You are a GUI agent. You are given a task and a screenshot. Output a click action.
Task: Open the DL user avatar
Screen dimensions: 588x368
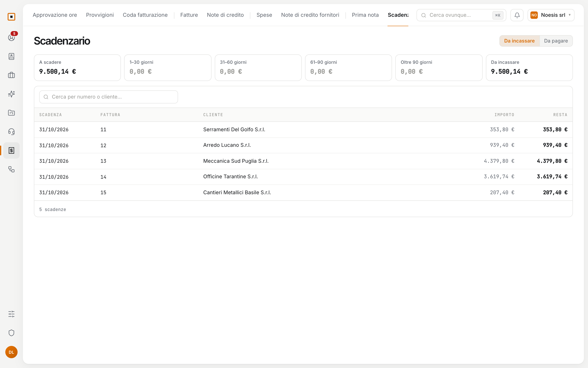pyautogui.click(x=11, y=352)
